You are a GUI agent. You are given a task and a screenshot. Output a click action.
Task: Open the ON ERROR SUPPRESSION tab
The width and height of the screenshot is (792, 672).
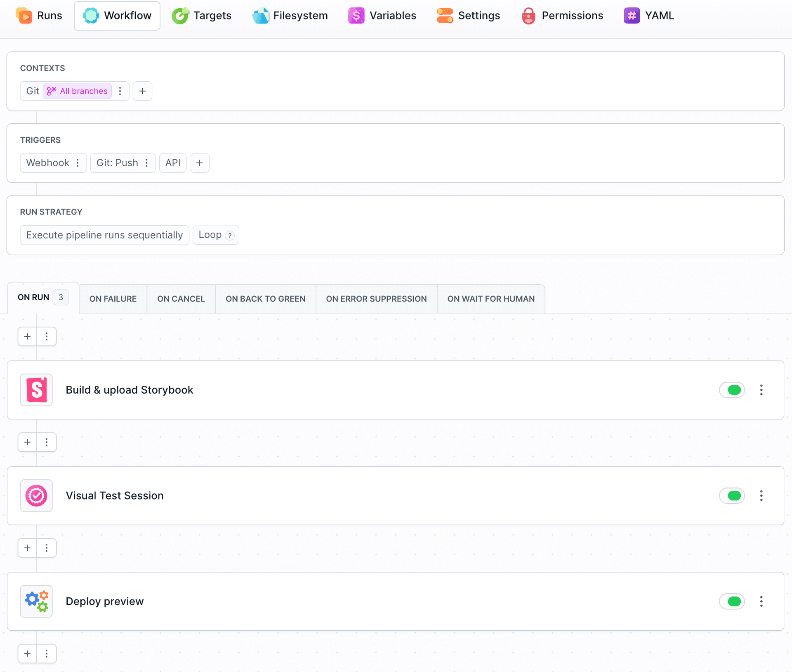tap(377, 299)
